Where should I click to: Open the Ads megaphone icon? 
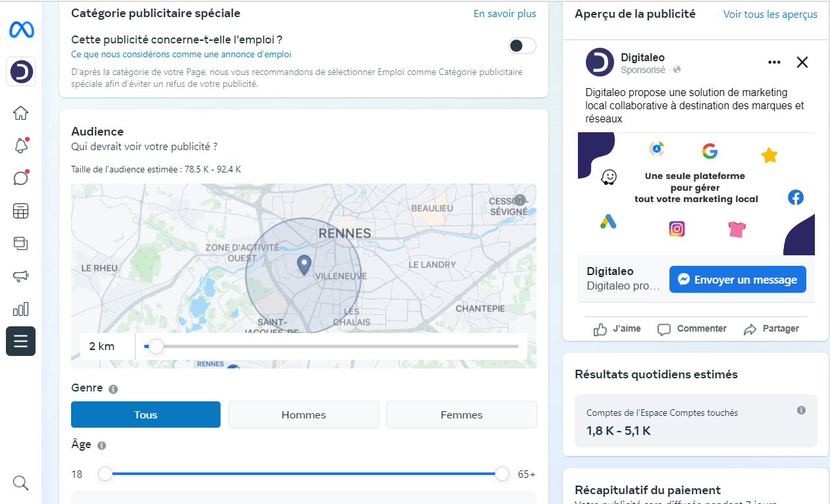pyautogui.click(x=20, y=276)
